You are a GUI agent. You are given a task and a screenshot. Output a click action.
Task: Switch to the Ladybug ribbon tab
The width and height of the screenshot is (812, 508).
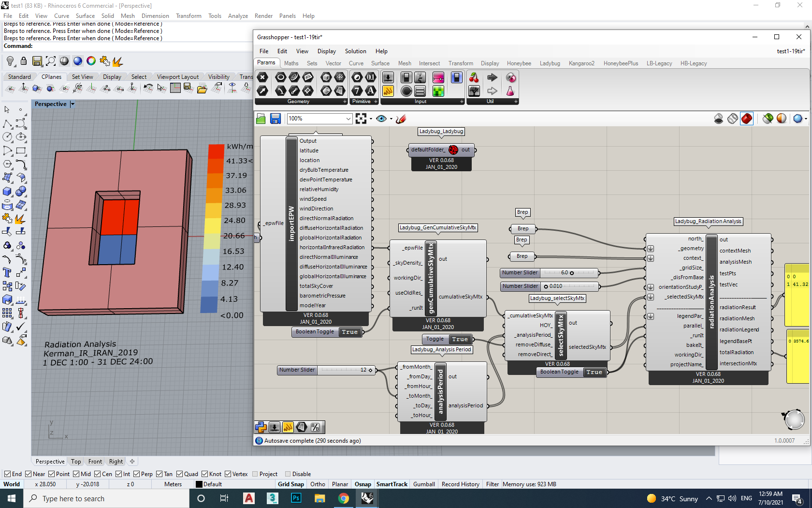click(550, 63)
